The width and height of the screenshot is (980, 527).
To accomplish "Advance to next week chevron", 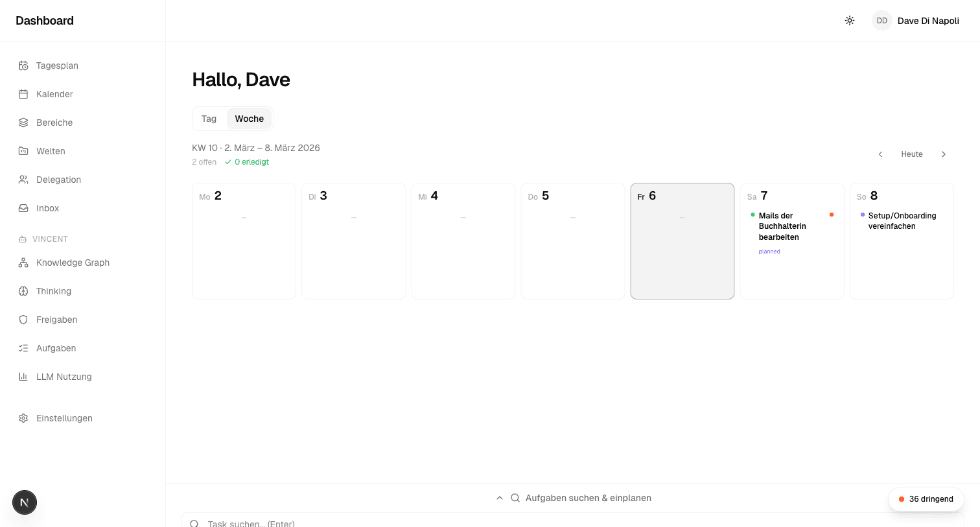I will [x=944, y=154].
